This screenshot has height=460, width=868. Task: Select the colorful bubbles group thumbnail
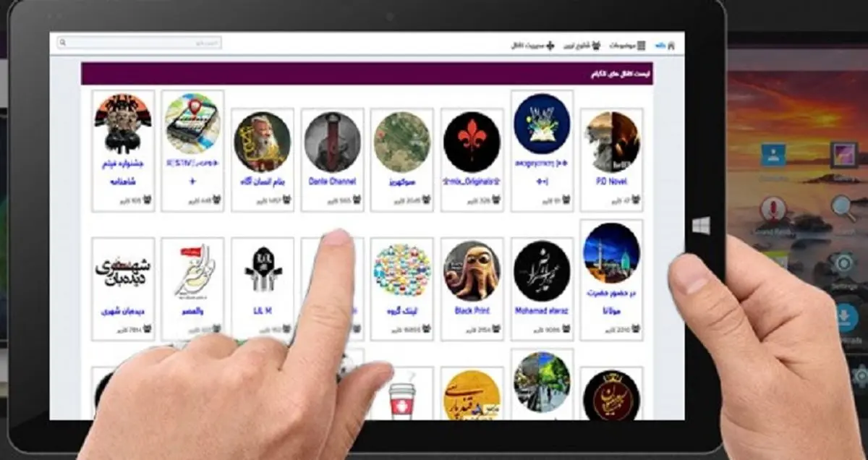pyautogui.click(x=402, y=271)
